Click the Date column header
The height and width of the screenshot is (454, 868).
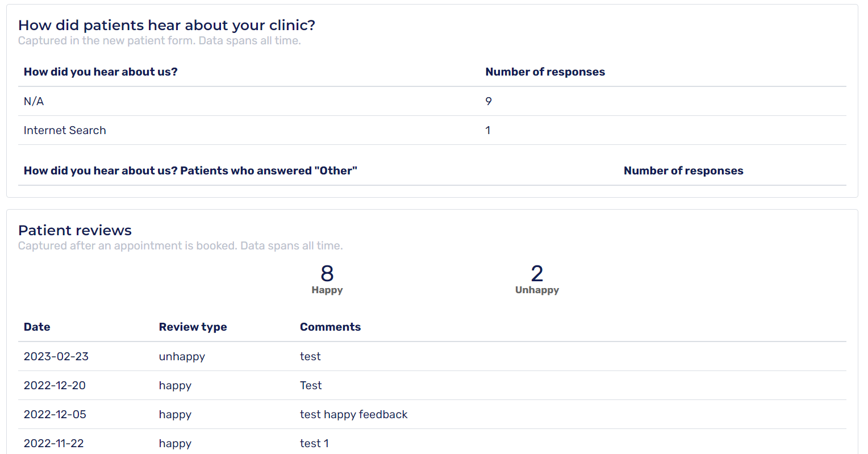[37, 327]
